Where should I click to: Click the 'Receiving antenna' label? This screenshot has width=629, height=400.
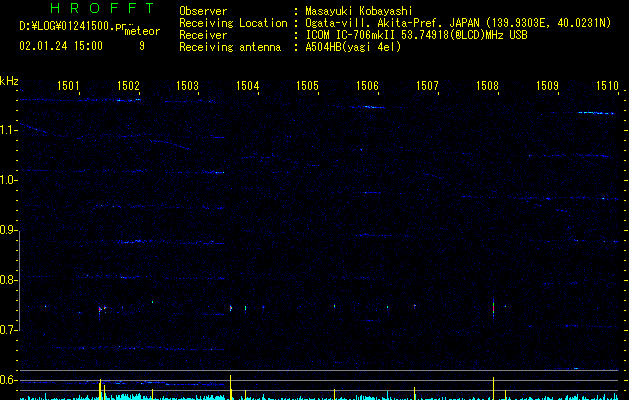[230, 47]
